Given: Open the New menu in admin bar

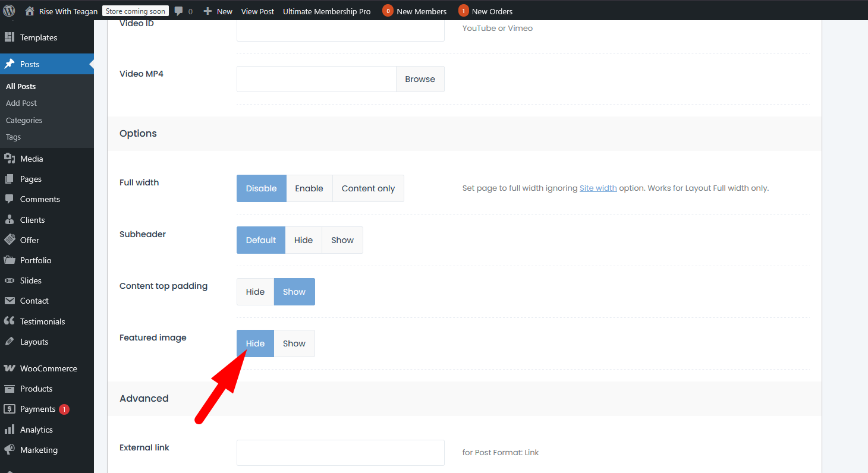Looking at the screenshot, I should [218, 11].
